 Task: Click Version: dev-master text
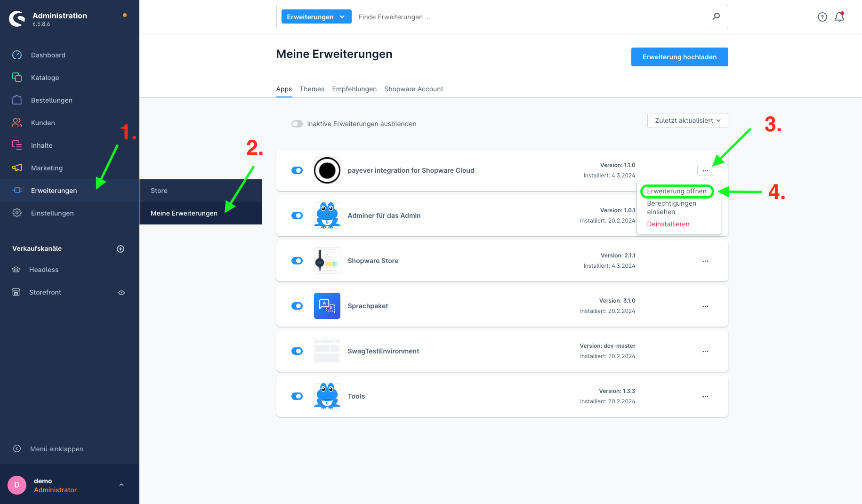point(607,346)
